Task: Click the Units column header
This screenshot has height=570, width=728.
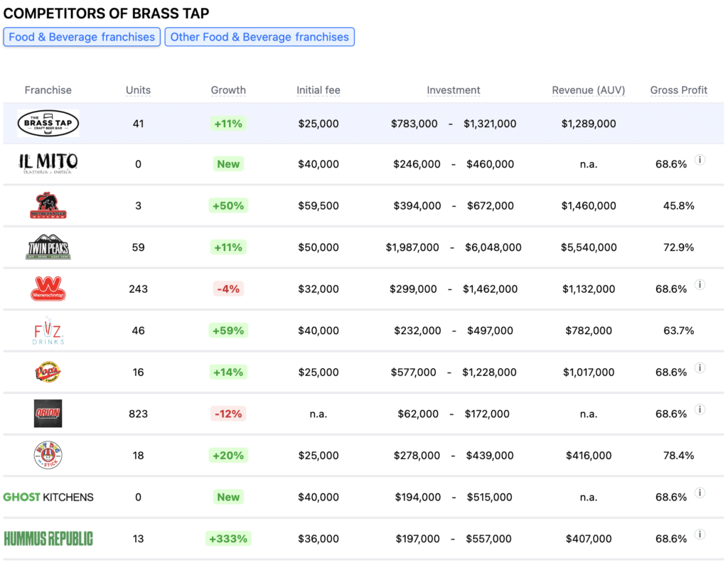Action: click(139, 90)
